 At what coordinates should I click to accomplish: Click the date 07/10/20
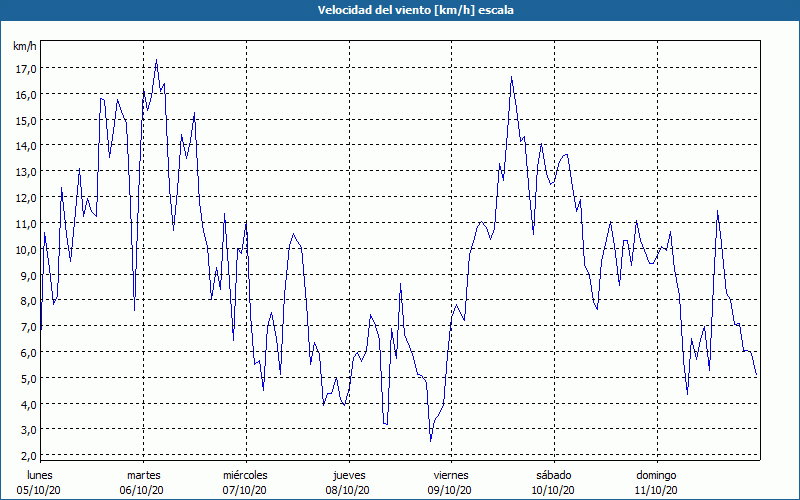click(x=244, y=490)
